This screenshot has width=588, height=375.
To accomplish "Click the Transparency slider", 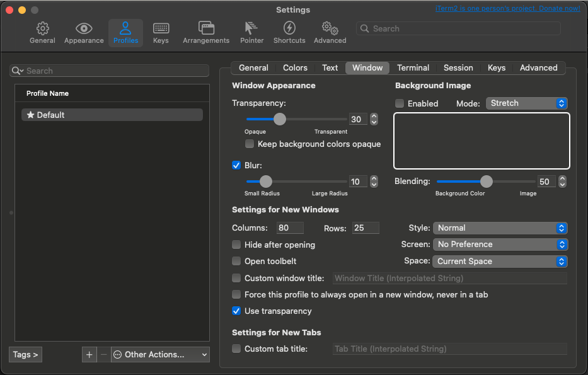I will 296,119.
